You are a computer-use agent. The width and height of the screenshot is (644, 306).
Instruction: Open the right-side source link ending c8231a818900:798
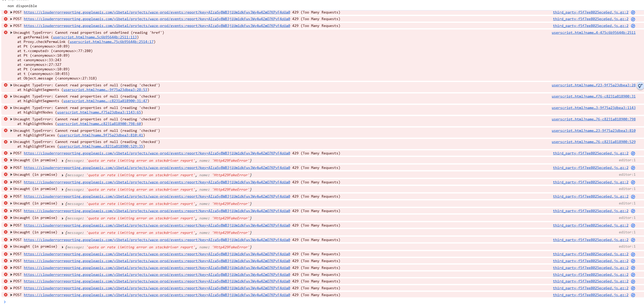pos(593,119)
